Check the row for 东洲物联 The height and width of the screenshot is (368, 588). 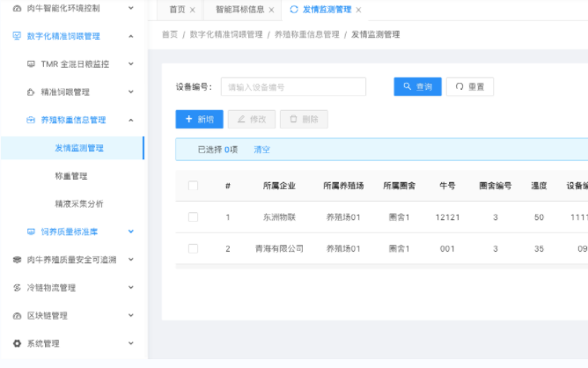tap(193, 217)
